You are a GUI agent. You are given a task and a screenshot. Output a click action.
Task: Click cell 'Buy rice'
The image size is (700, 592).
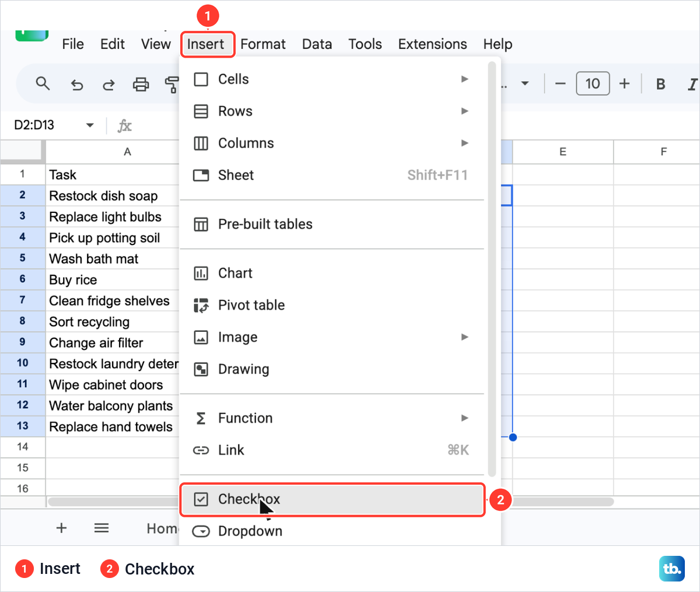113,280
